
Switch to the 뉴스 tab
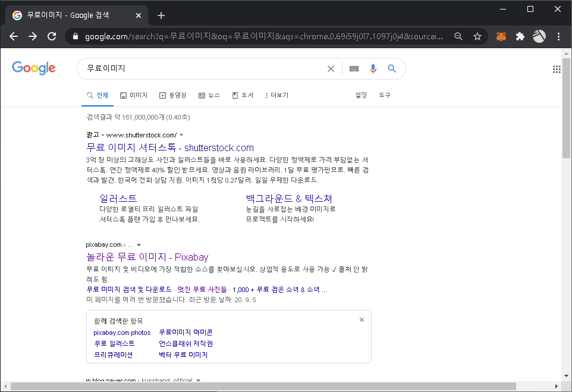tap(209, 95)
